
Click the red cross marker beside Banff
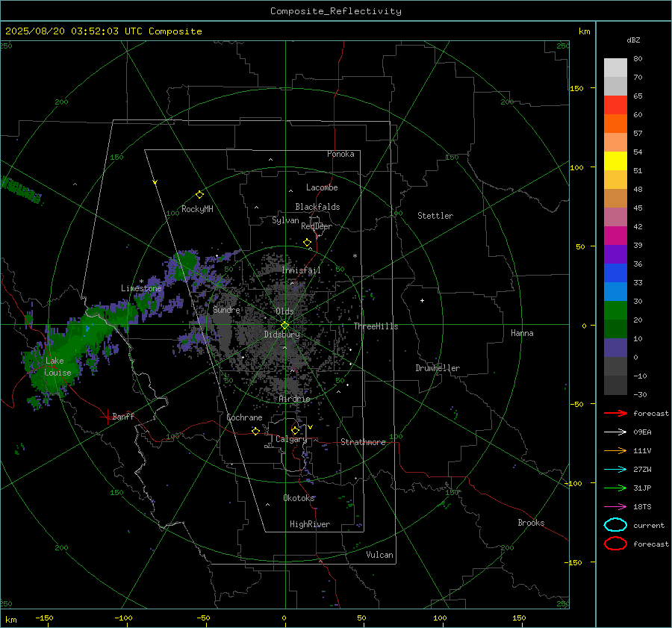pos(106,416)
